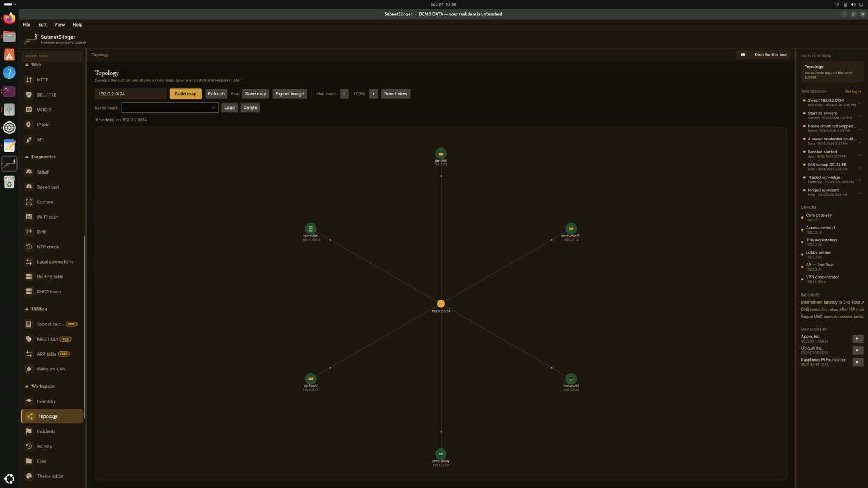Image resolution: width=868 pixels, height=488 pixels.
Task: Open the Routing table tool
Action: [52, 277]
